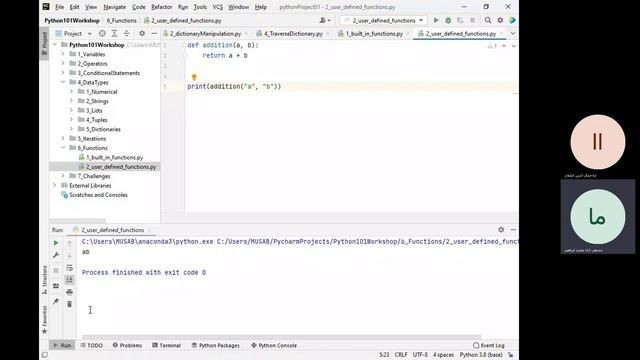Click Collapse All icon in Project panel header
The height and width of the screenshot is (360, 640).
click(127, 33)
